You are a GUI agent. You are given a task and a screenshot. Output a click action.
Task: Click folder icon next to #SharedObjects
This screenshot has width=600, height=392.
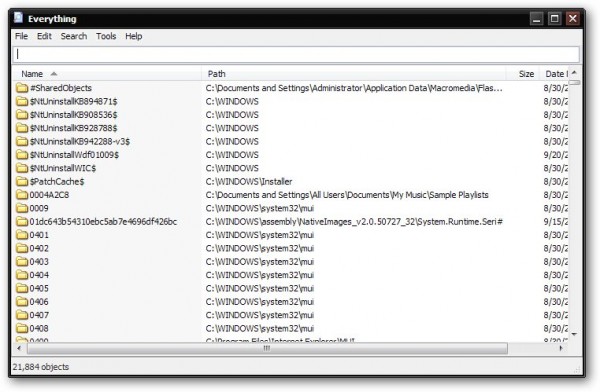pyautogui.click(x=22, y=88)
